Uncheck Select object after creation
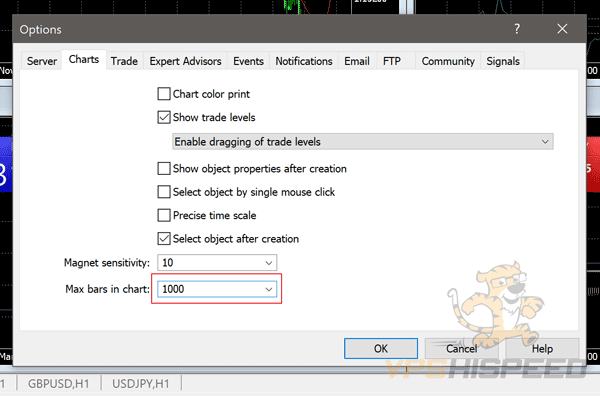 click(x=164, y=238)
